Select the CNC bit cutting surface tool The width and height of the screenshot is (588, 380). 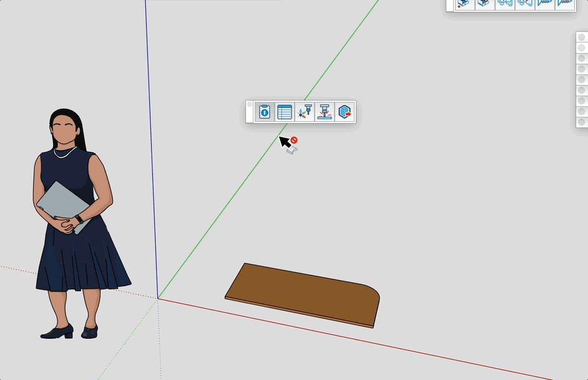pyautogui.click(x=325, y=112)
